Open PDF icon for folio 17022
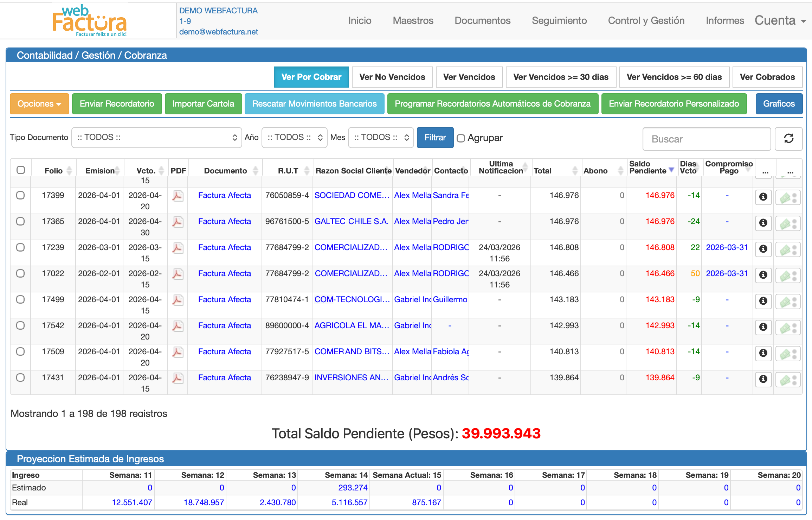 pyautogui.click(x=178, y=274)
